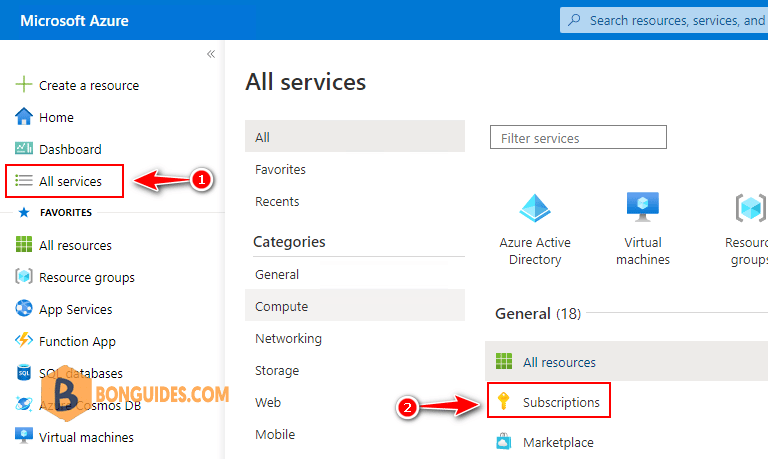Viewport: 768px width, 459px height.
Task: Open All resources in the sidebar favorites
Action: pos(75,245)
